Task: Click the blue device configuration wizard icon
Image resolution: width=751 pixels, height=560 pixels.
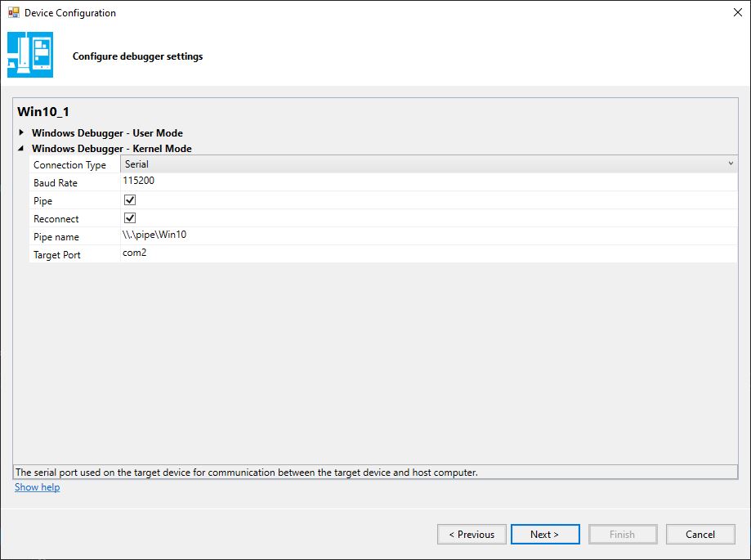Action: pos(30,55)
